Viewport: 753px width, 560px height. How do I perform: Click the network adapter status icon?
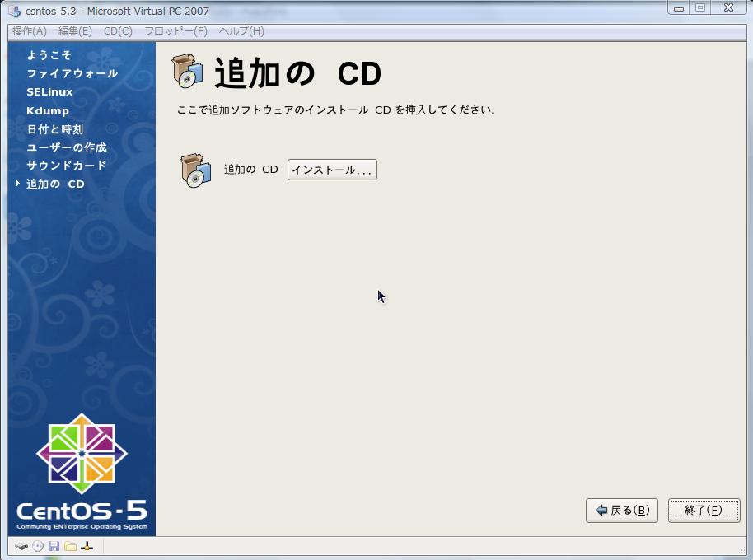tap(87, 546)
